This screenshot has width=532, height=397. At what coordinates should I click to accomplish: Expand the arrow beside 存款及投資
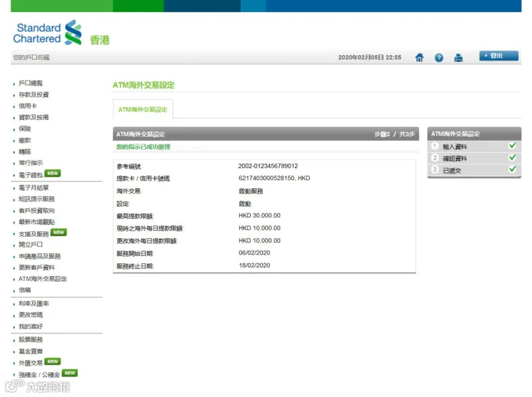14,95
